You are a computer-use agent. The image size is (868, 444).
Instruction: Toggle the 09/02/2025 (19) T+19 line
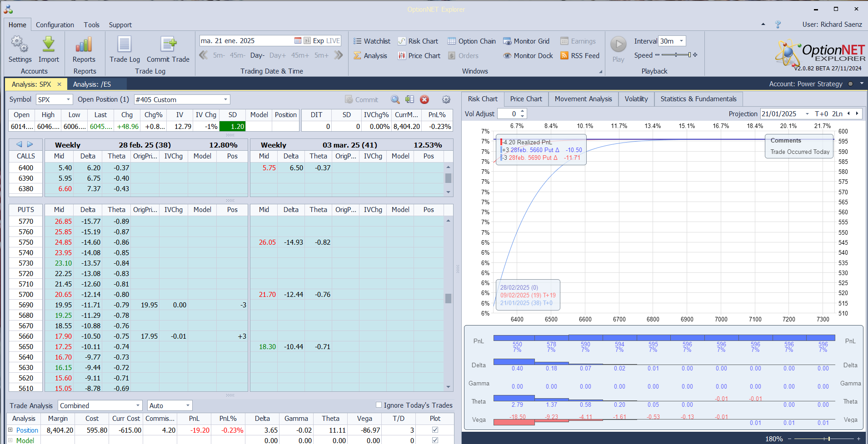tap(528, 295)
